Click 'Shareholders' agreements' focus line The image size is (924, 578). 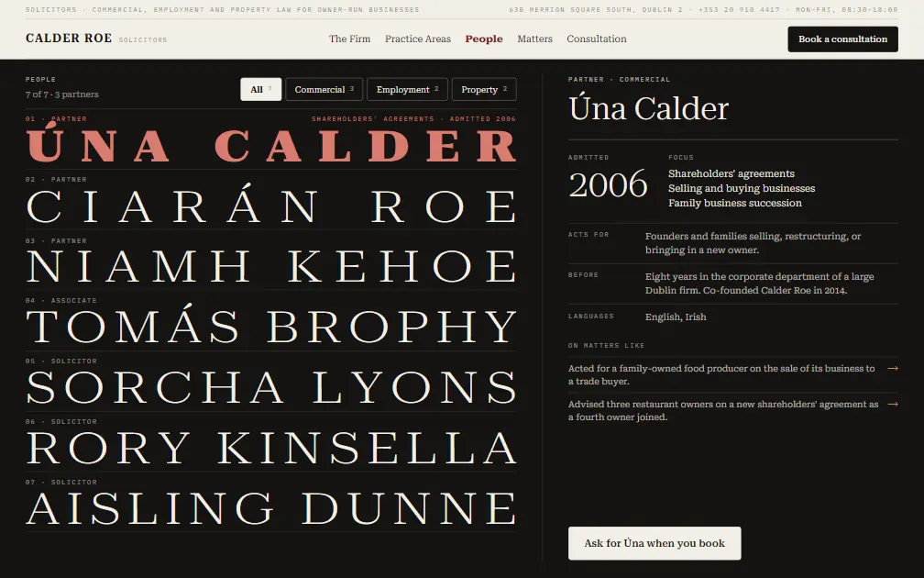731,173
